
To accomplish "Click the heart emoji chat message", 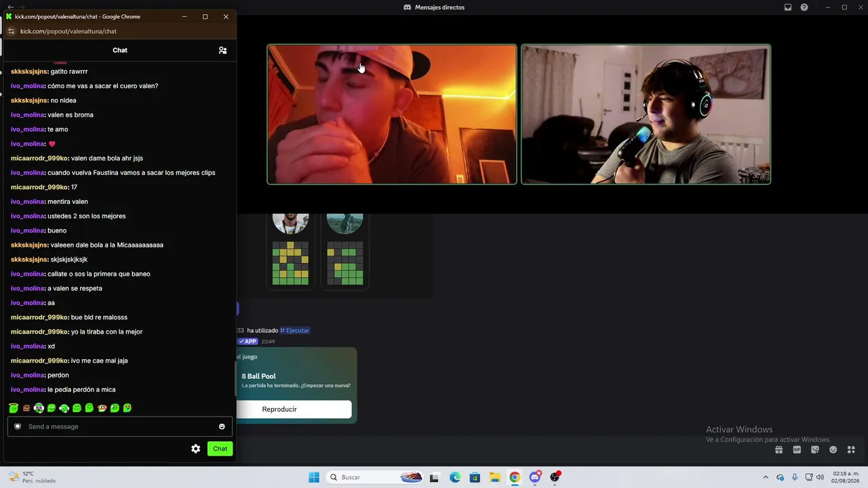I will click(52, 144).
